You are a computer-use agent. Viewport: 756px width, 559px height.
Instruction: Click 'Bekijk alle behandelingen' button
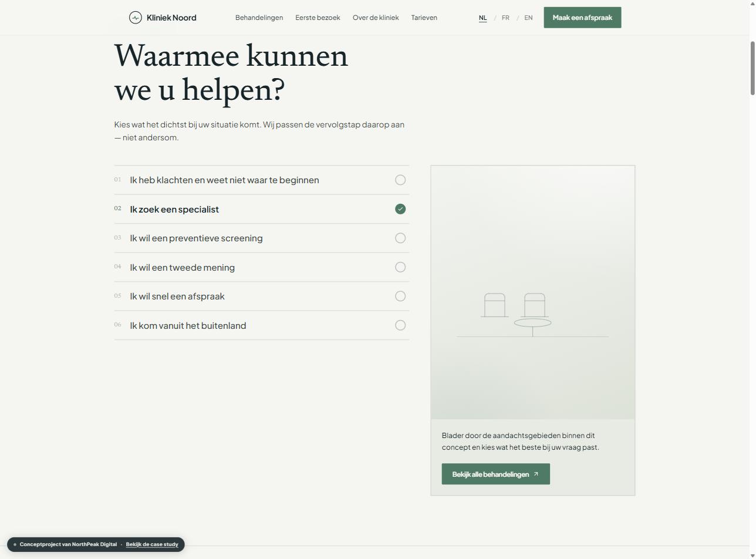tap(496, 474)
